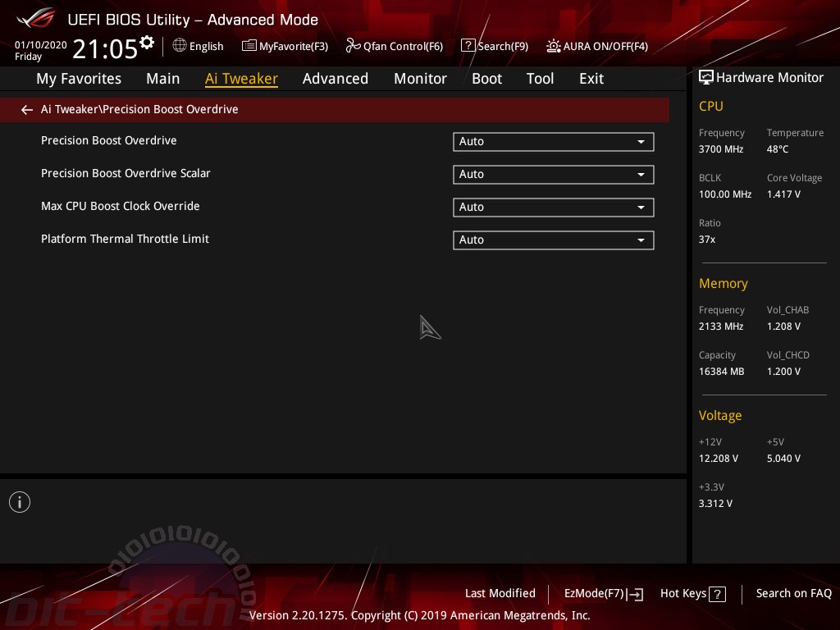This screenshot has height=630, width=840.
Task: Select Precision Boost Overdrive label
Action: click(x=109, y=140)
